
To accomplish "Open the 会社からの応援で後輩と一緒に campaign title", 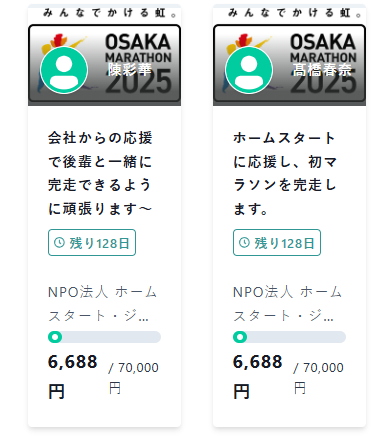I will [x=100, y=173].
